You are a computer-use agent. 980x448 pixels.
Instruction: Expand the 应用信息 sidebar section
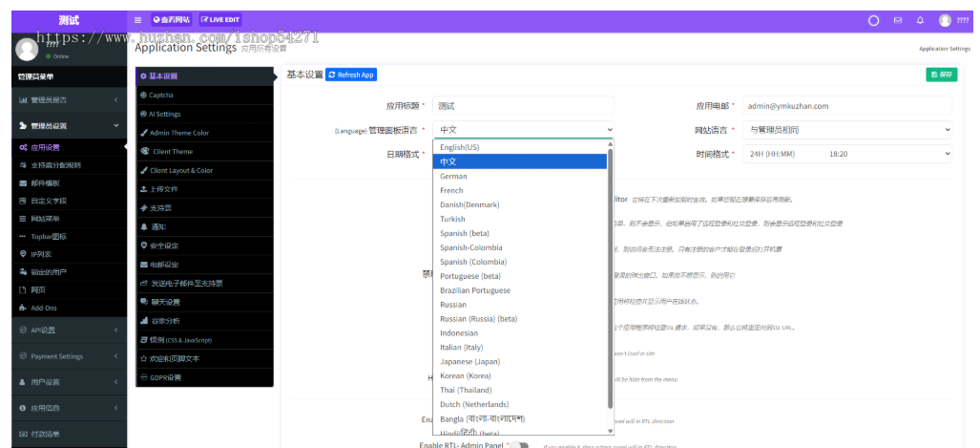[x=69, y=408]
